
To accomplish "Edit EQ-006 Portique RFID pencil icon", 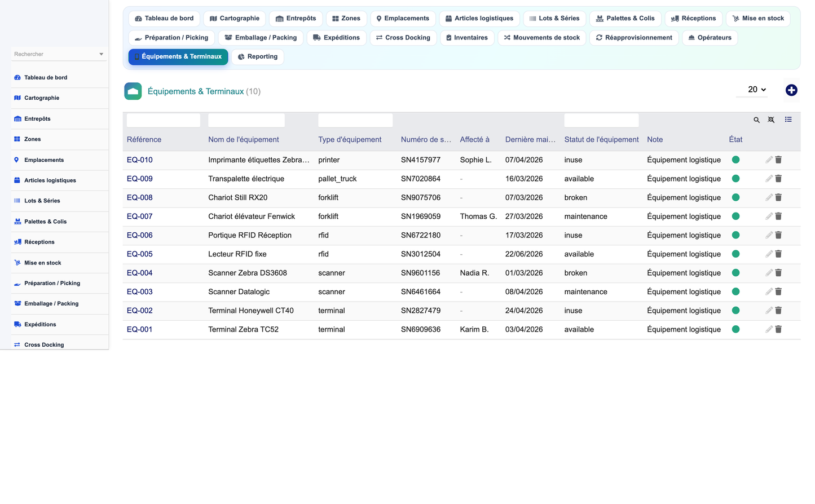I will (769, 235).
